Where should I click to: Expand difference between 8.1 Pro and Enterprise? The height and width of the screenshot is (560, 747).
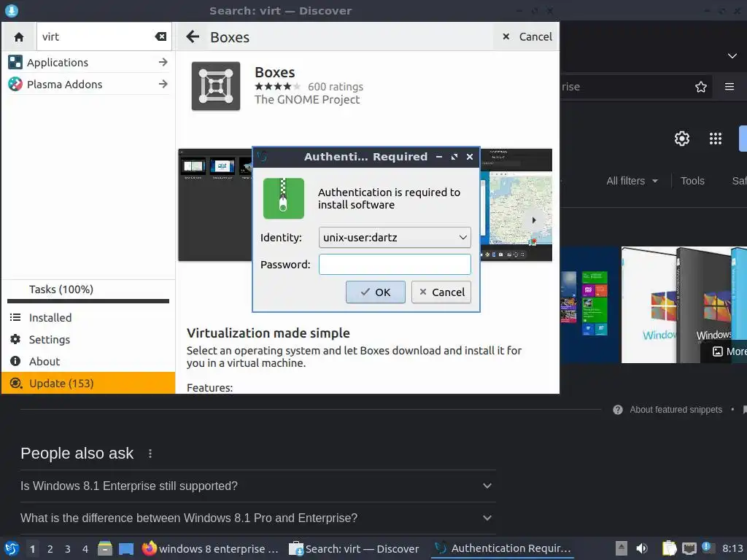pos(258,518)
